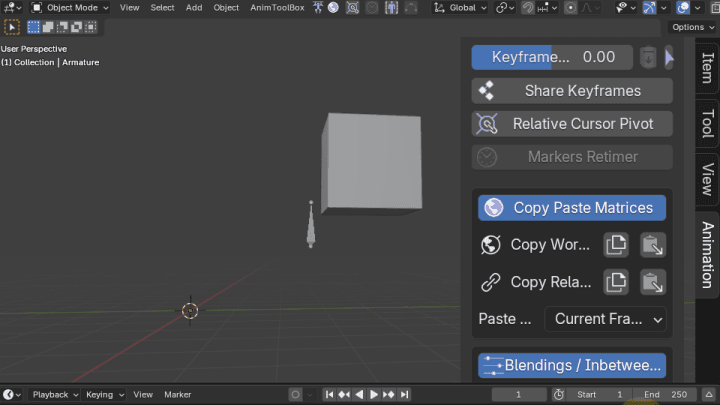
Task: Click the paste icon for Copy World
Action: point(653,245)
